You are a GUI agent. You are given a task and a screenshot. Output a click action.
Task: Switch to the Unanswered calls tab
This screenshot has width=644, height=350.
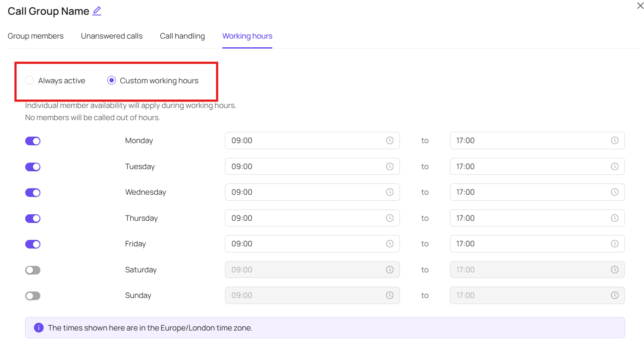tap(112, 36)
